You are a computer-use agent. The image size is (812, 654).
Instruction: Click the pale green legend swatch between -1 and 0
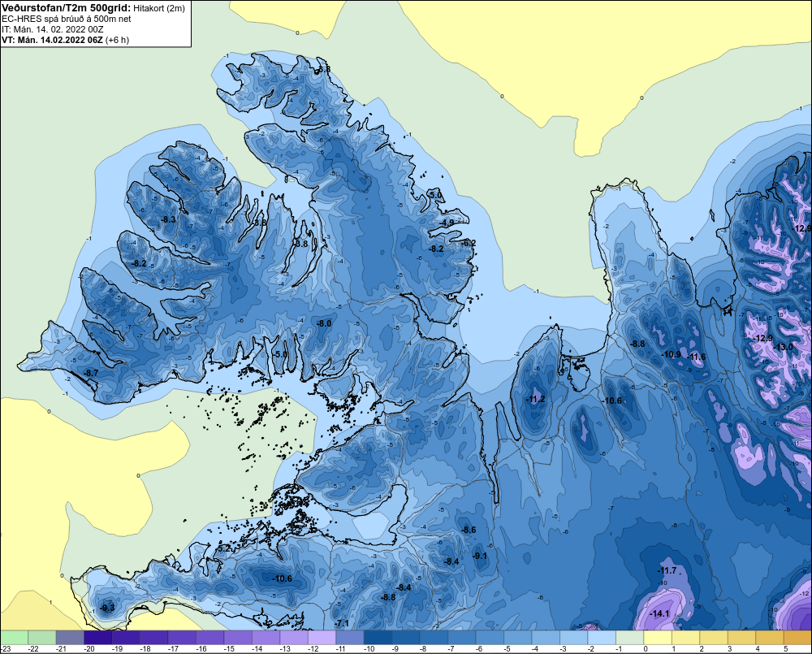point(629,637)
